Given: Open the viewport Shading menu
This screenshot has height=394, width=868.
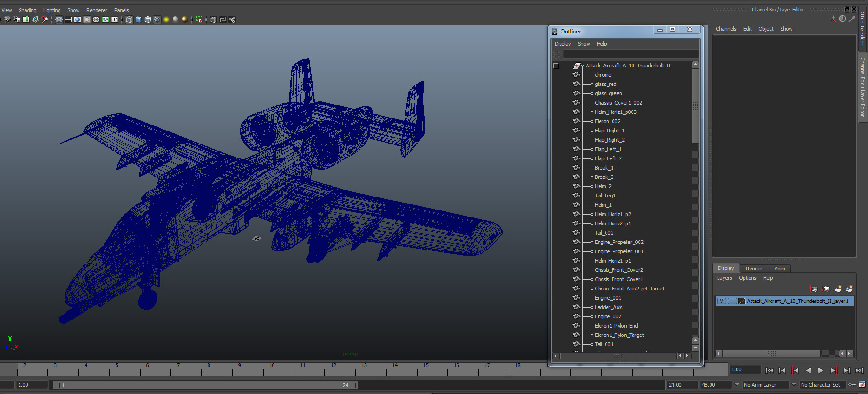Looking at the screenshot, I should 27,10.
